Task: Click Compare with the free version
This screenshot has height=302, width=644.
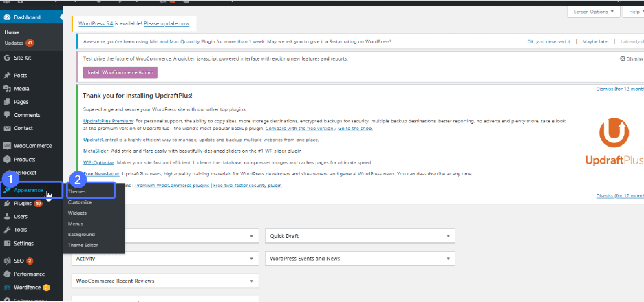Action: (x=299, y=128)
